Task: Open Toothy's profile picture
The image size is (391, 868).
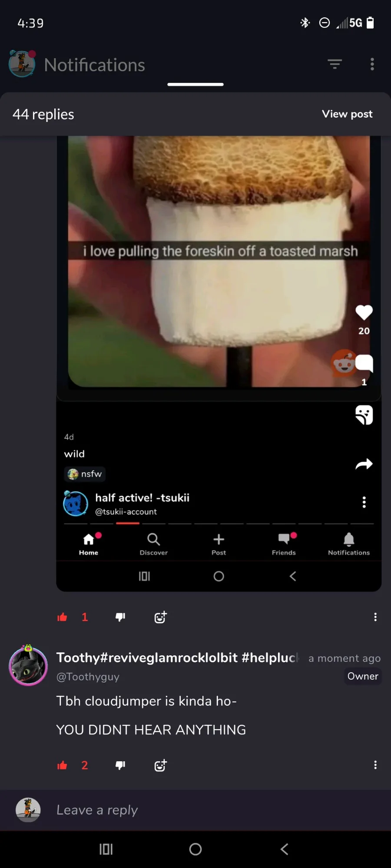Action: click(x=28, y=666)
